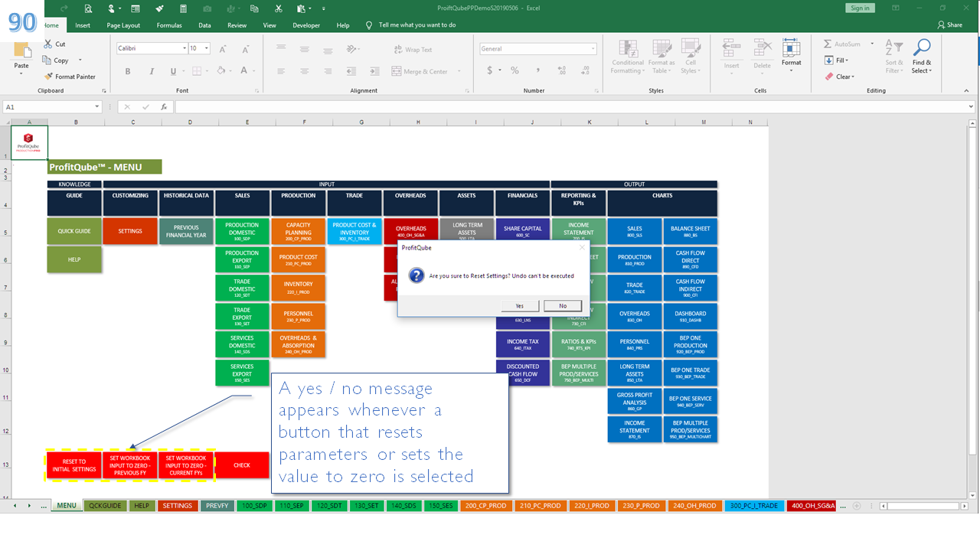This screenshot has width=980, height=551.
Task: Toggle Italic formatting
Action: [x=150, y=71]
